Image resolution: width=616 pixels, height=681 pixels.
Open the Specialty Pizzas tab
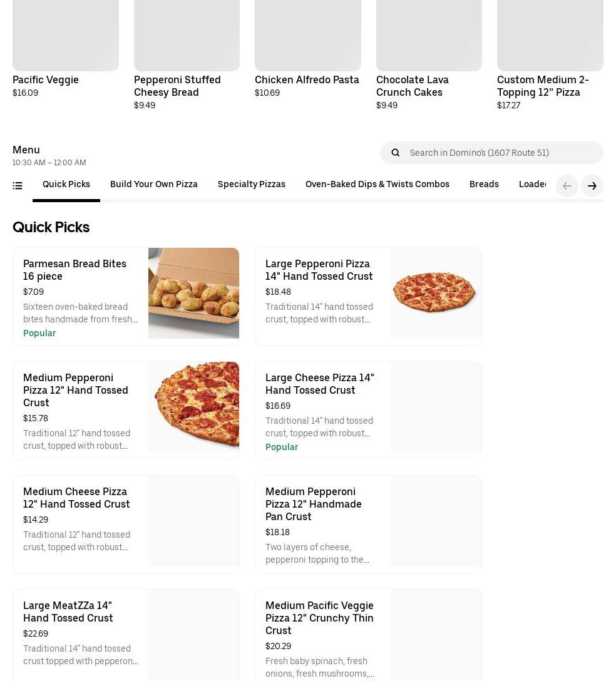(251, 185)
